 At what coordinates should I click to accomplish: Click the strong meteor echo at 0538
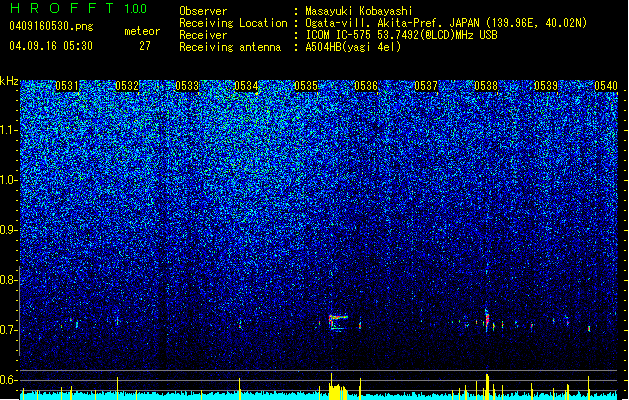click(487, 320)
